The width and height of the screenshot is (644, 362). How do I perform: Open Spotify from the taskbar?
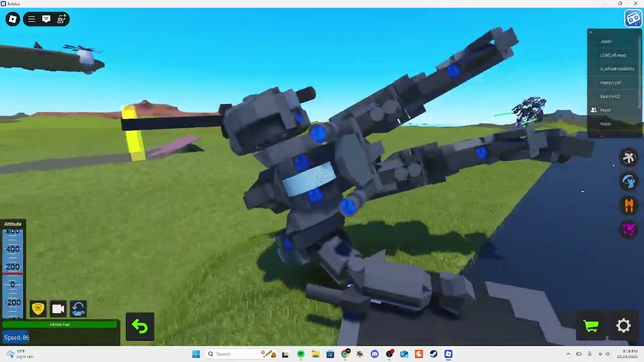point(300,354)
